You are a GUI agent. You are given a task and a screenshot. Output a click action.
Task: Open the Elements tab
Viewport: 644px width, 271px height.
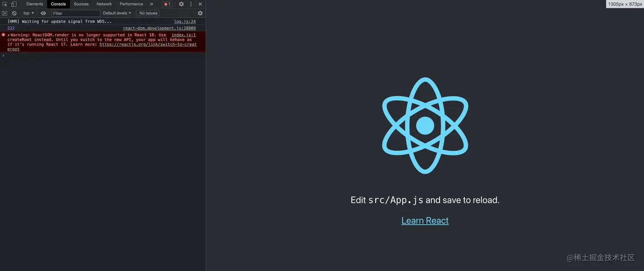tap(34, 4)
